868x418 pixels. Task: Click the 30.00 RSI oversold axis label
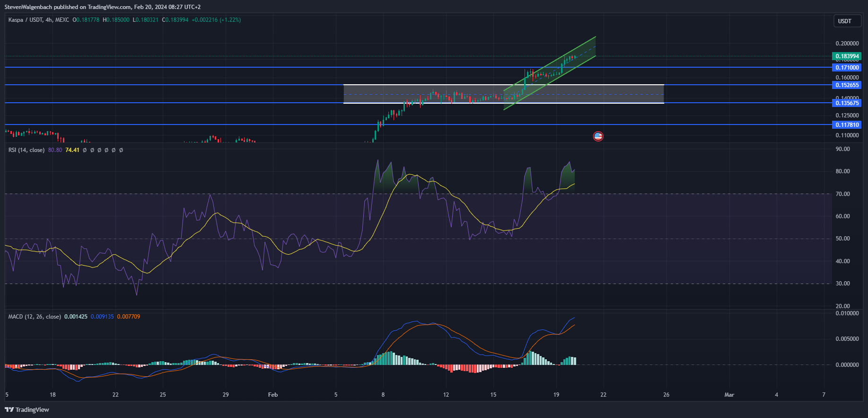(842, 284)
